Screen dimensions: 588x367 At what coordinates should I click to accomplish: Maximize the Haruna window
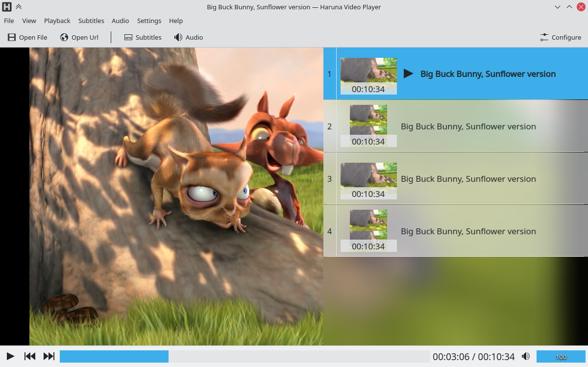[569, 7]
